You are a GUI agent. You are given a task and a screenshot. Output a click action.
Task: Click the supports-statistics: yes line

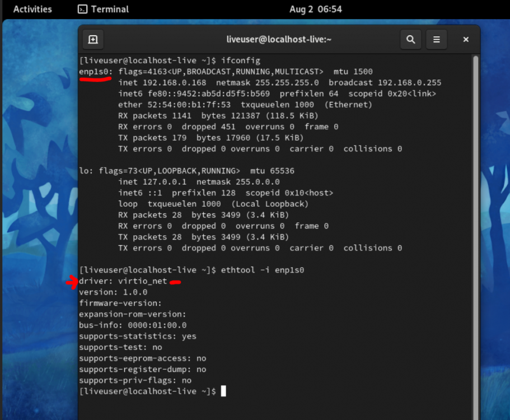pos(138,337)
